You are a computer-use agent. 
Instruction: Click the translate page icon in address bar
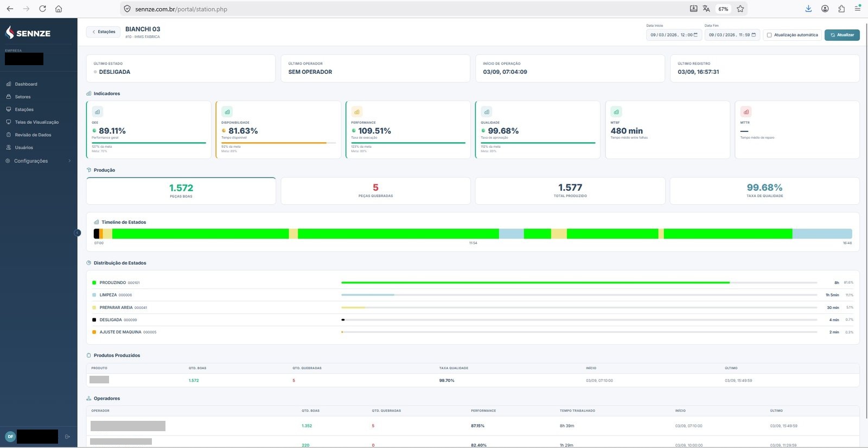point(706,9)
